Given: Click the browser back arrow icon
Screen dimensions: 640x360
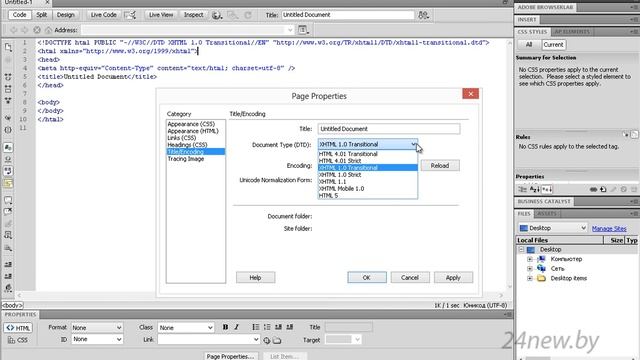Looking at the screenshot, I should click(x=13, y=30).
